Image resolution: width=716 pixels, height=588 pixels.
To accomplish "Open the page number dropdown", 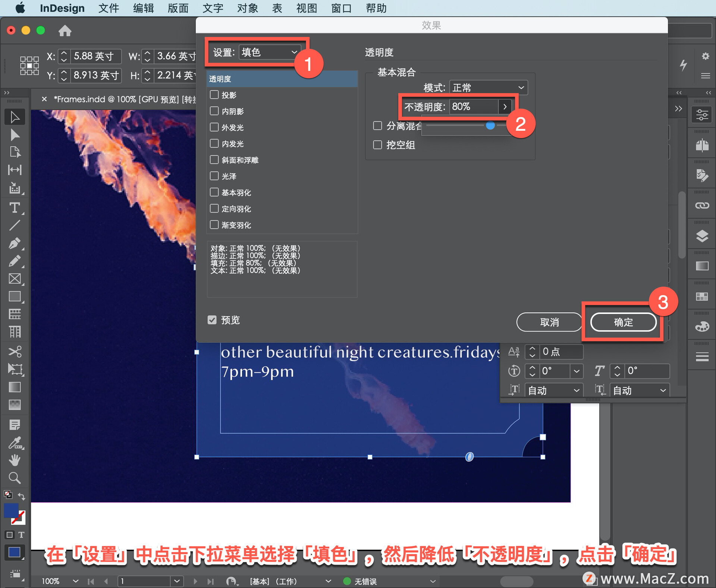I will pos(177,581).
